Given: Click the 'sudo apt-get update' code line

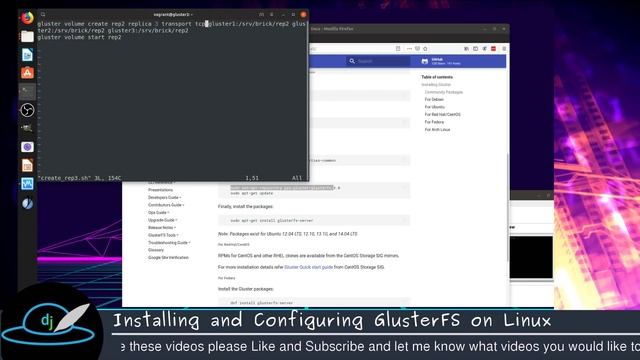Looking at the screenshot, I should 252,193.
